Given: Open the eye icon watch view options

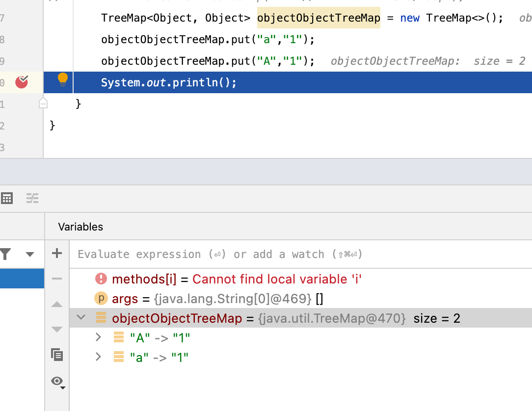Looking at the screenshot, I should pos(57,381).
